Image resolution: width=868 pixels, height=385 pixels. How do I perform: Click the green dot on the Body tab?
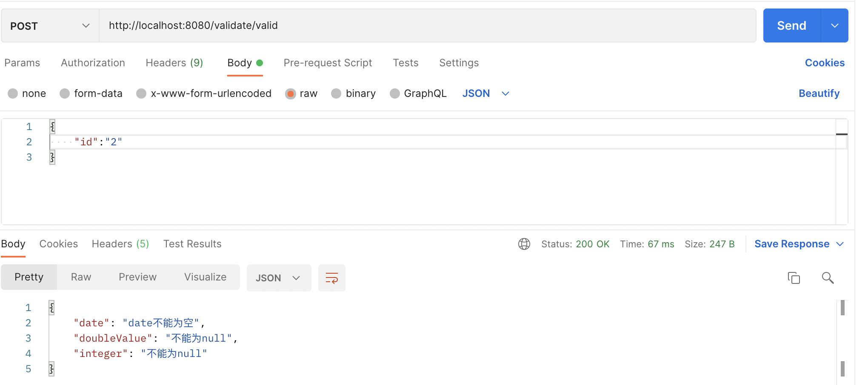(x=260, y=62)
